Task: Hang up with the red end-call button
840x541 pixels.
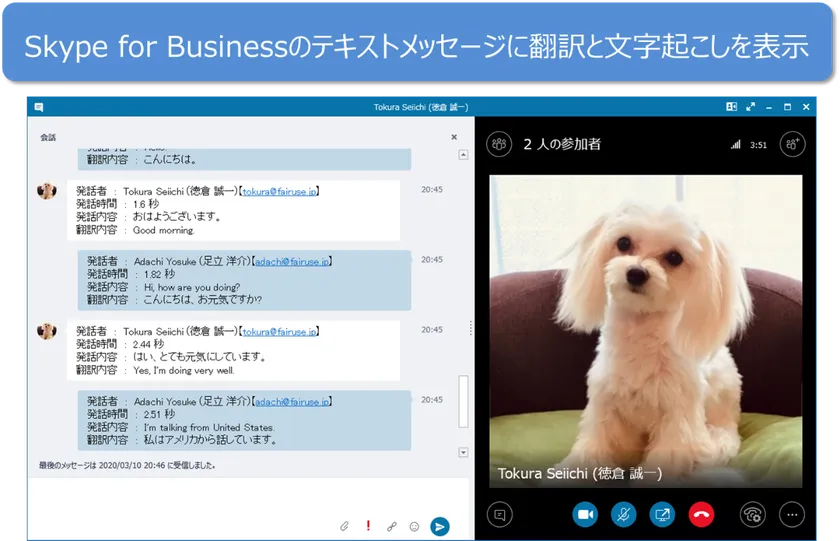Action: click(x=701, y=515)
